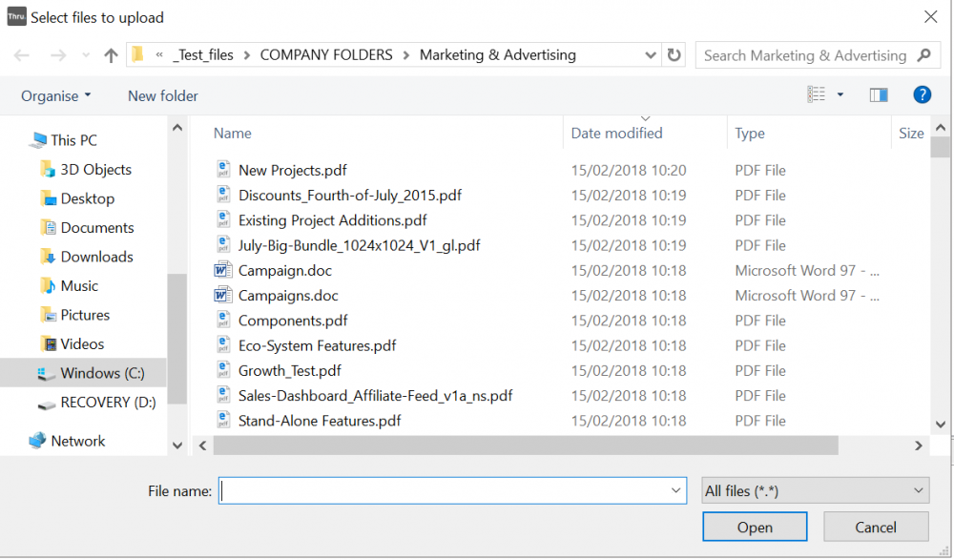Click the change view layout icon
Screen dimensions: 954x560
817,94
